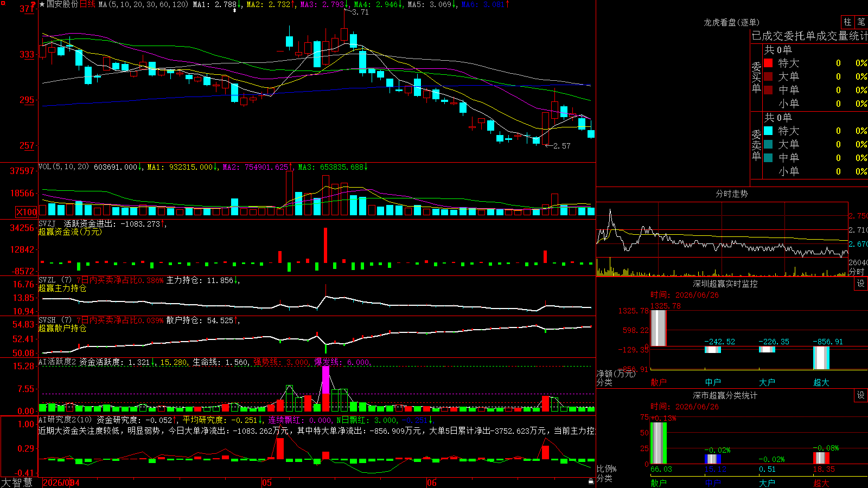The height and width of the screenshot is (488, 868).
Task: Select the 深市超赢分类统计 panel title
Action: click(x=725, y=395)
